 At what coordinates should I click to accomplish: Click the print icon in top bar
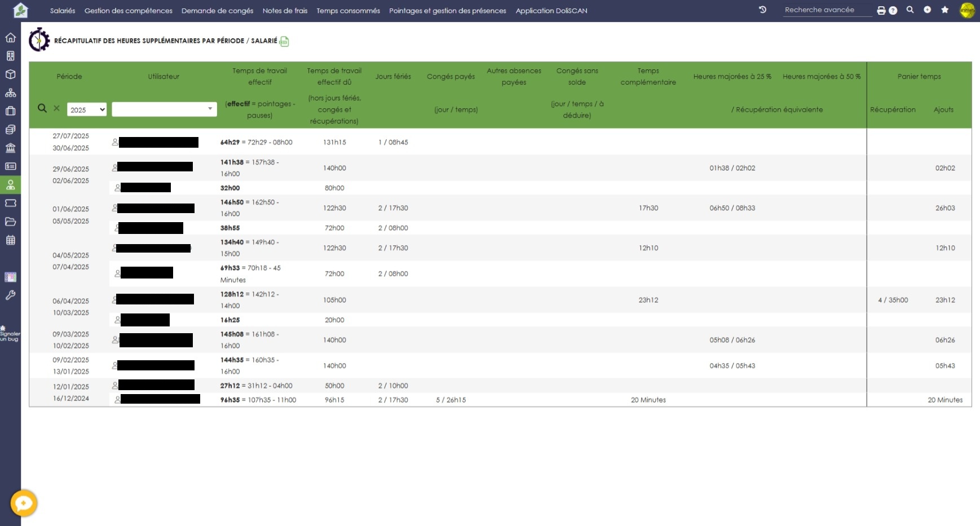point(881,11)
